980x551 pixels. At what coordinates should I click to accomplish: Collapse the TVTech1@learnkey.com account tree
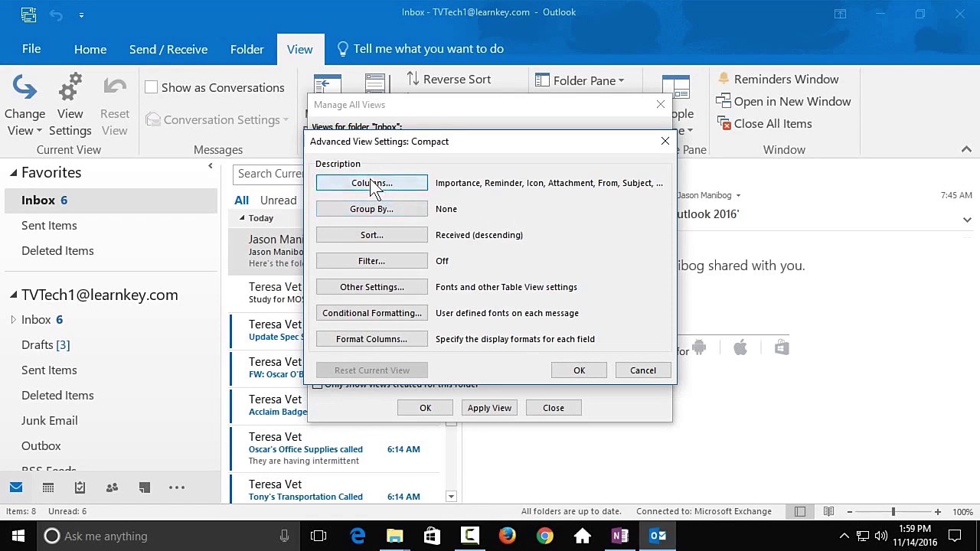click(x=13, y=295)
